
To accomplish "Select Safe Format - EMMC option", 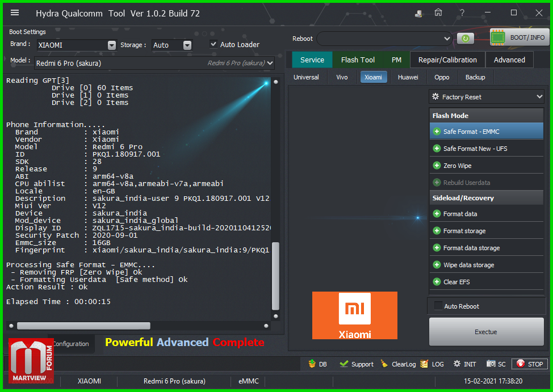I will pos(487,132).
